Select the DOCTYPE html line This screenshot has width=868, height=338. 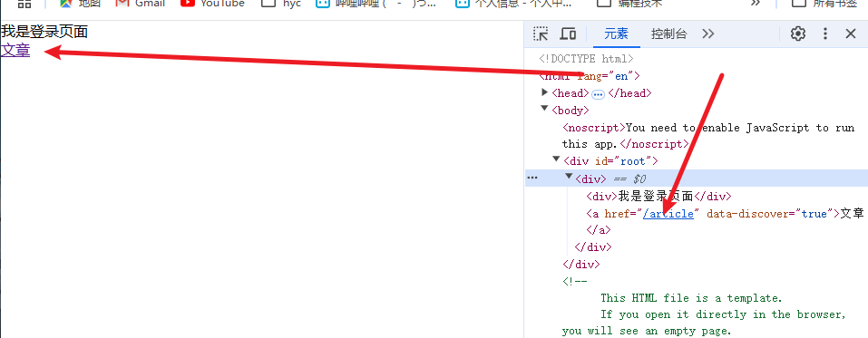point(586,59)
